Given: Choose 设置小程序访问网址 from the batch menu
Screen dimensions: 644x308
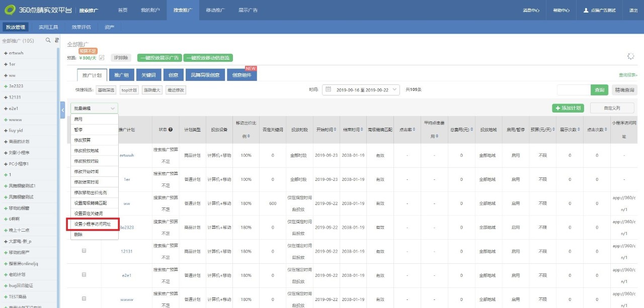Looking at the screenshot, I should point(93,224).
